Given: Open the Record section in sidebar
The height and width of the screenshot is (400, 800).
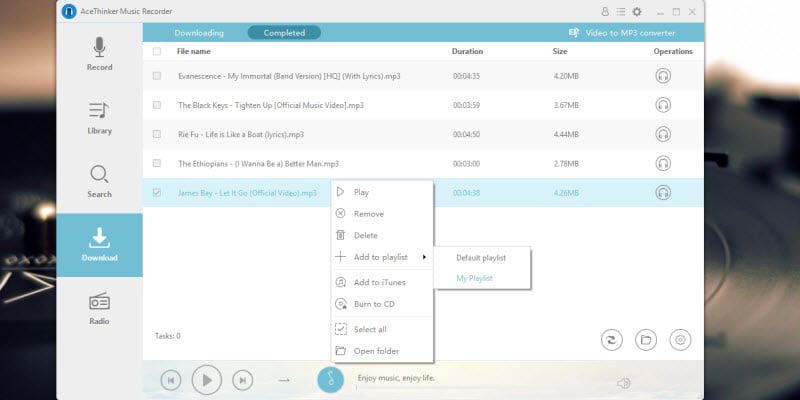Looking at the screenshot, I should [x=99, y=54].
